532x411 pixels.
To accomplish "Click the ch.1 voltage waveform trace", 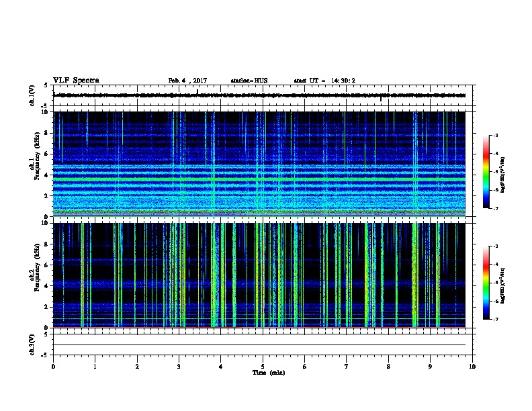I will 259,95.
